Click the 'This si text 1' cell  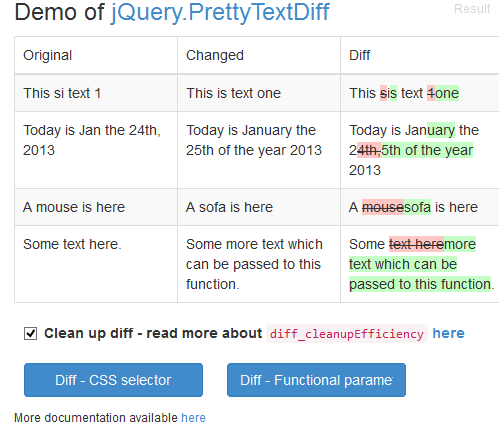point(96,93)
